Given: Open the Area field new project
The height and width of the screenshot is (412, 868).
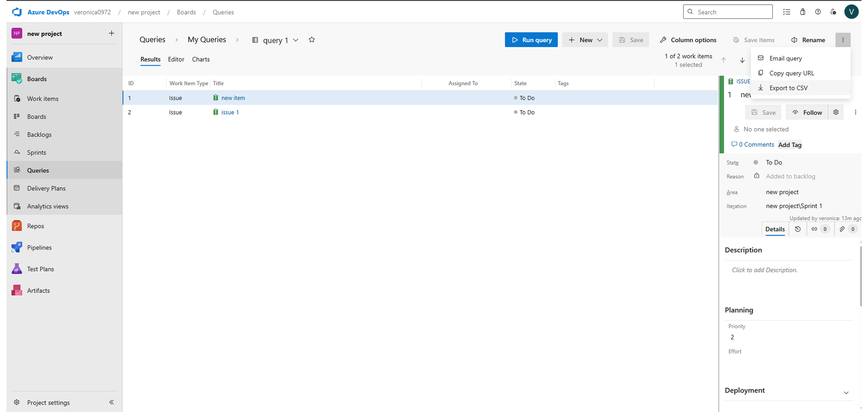Looking at the screenshot, I should click(x=782, y=192).
